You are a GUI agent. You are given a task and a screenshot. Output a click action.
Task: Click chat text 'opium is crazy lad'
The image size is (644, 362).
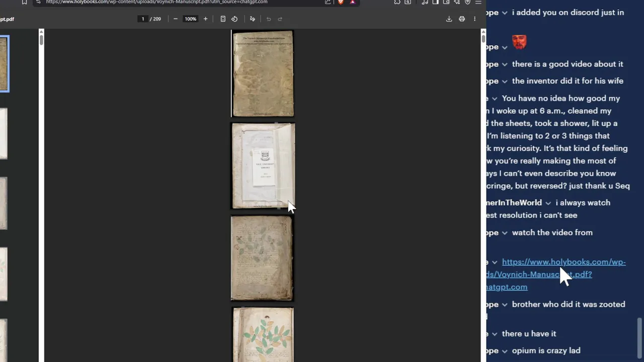(x=546, y=350)
